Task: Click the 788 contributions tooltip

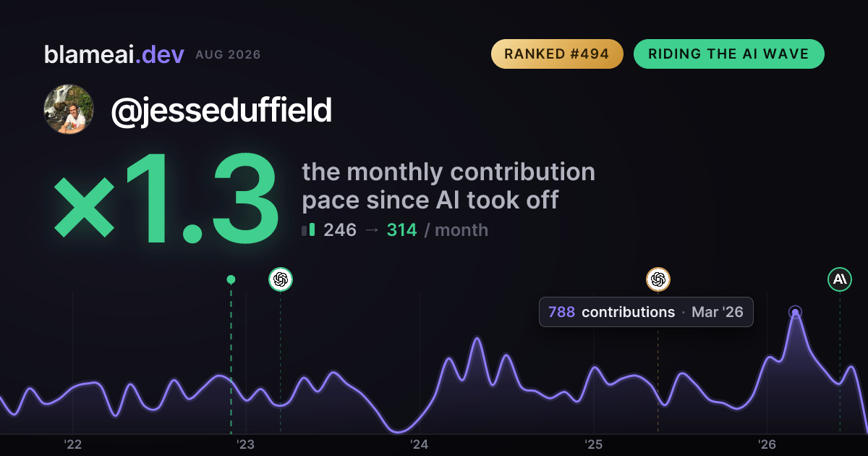Action: click(646, 312)
